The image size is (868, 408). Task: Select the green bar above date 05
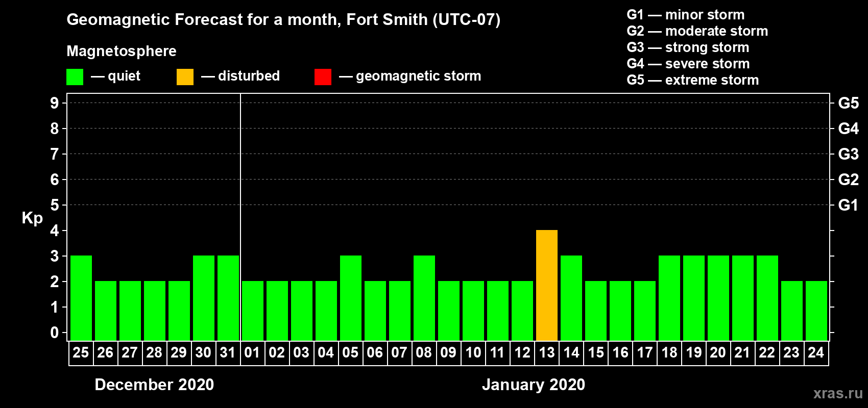[x=351, y=298]
